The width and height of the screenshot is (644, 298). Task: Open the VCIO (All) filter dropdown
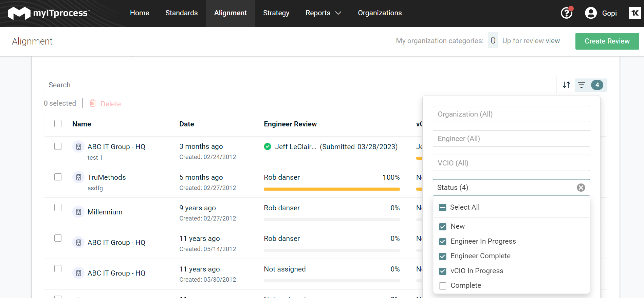click(511, 163)
